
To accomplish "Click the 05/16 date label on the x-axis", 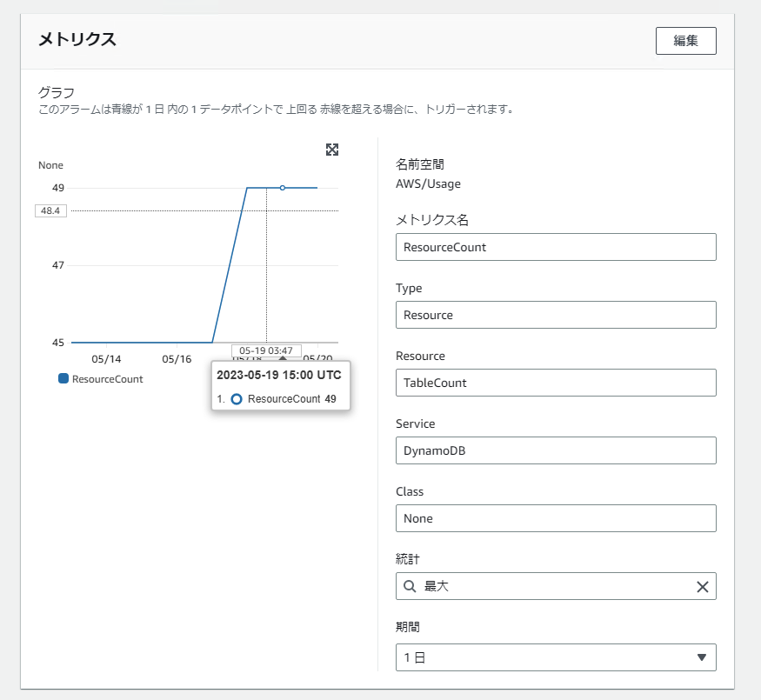I will click(x=177, y=358).
